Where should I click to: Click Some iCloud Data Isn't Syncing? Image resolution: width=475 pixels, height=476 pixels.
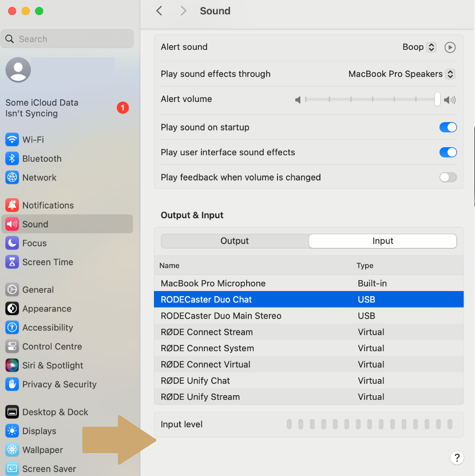point(42,108)
